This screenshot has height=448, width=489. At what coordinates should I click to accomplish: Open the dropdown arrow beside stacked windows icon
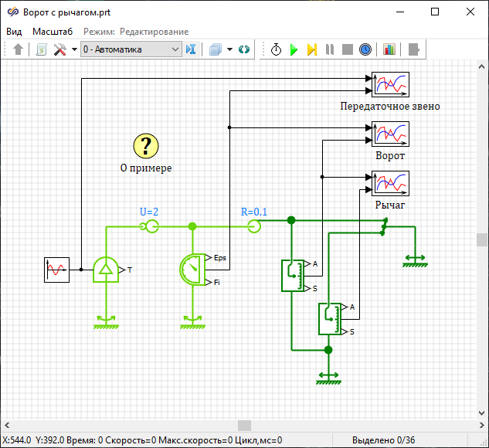click(229, 49)
